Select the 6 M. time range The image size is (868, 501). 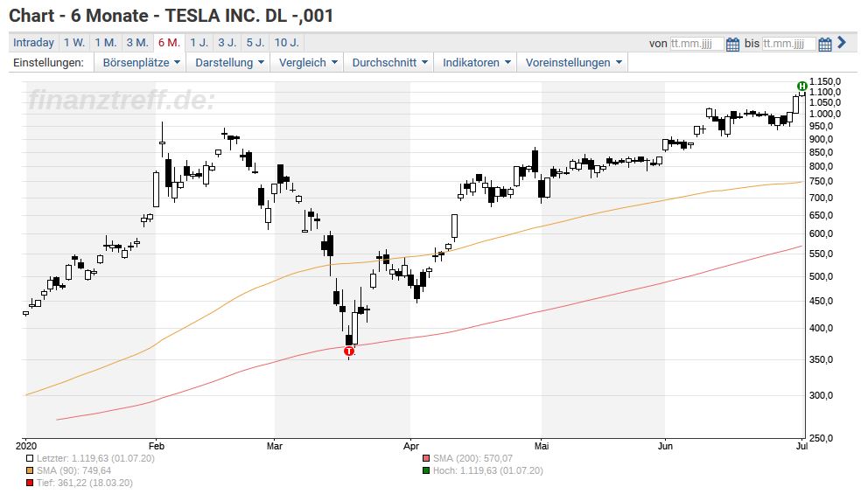(169, 43)
